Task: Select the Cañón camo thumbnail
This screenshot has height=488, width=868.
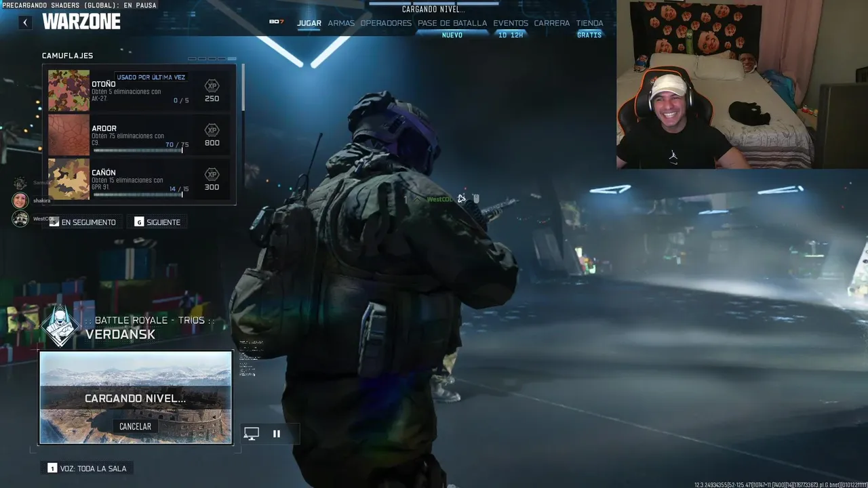Action: pos(68,179)
